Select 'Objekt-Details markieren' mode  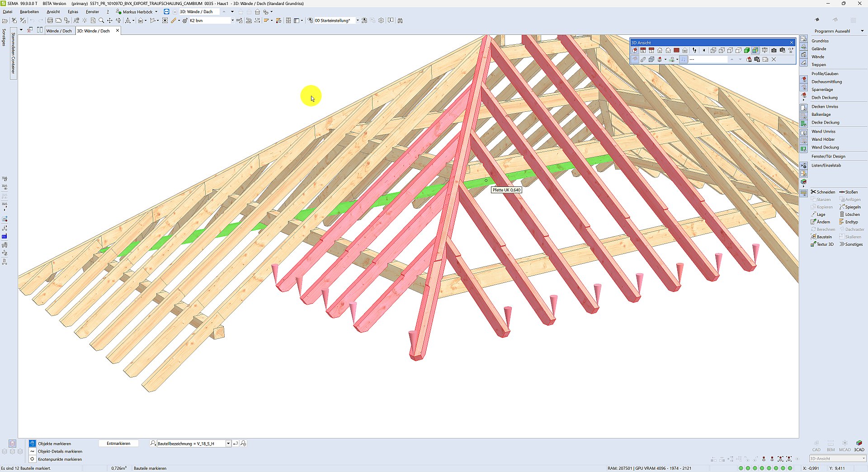pos(60,451)
